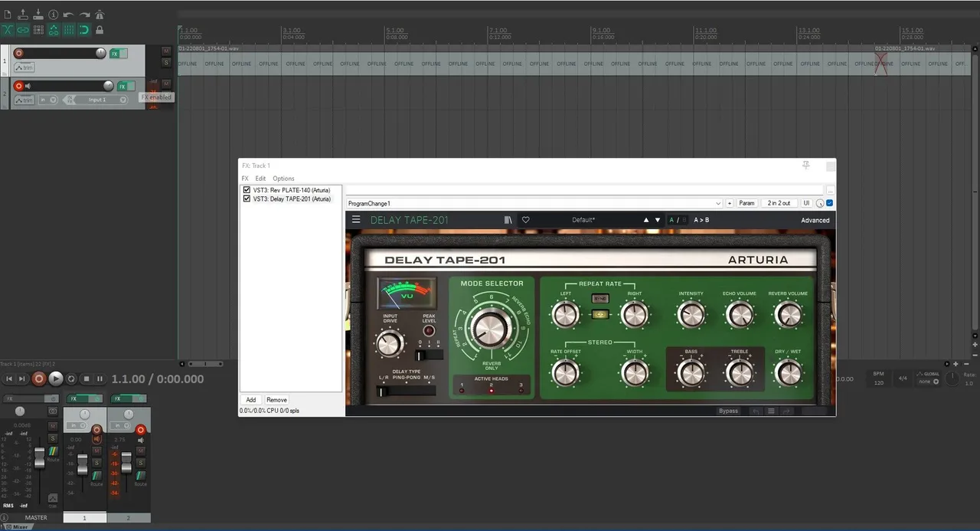Click the transport Record button
The width and height of the screenshot is (980, 531).
coord(39,379)
